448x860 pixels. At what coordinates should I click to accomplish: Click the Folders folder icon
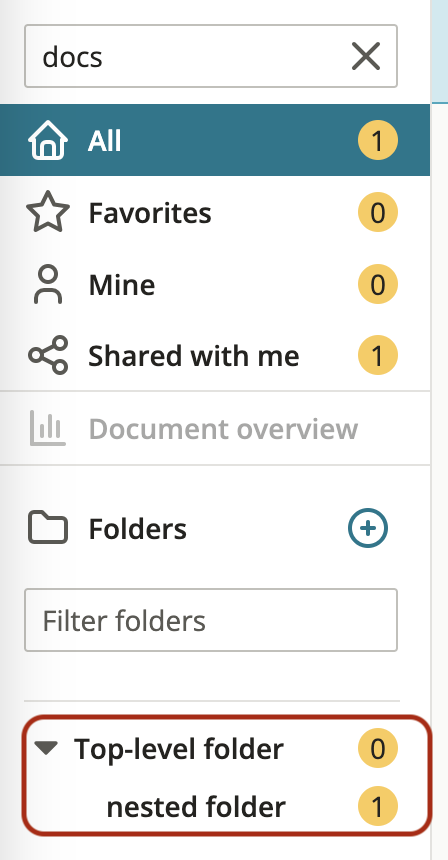pyautogui.click(x=48, y=528)
